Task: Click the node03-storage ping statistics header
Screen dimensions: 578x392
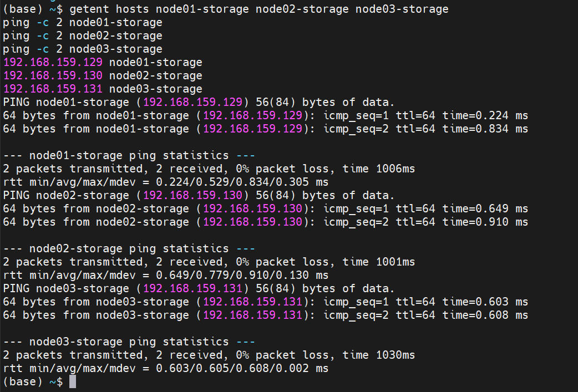Action: 129,342
